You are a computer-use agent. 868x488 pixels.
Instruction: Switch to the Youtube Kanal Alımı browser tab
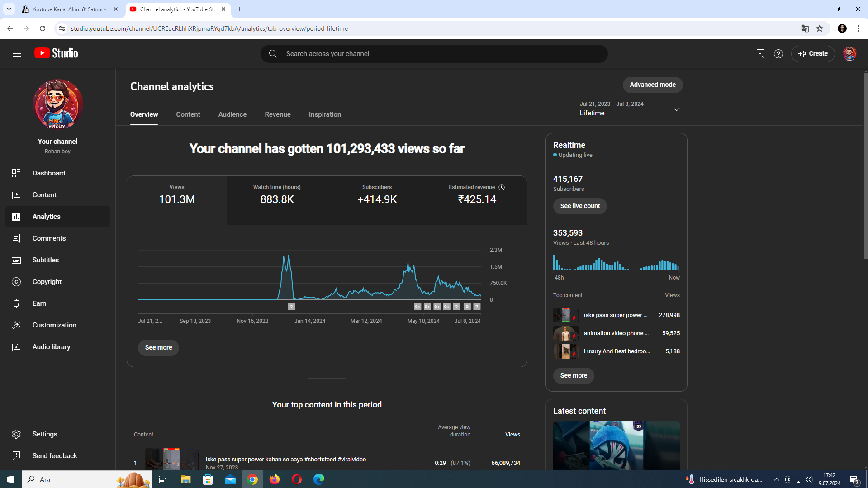70,9
